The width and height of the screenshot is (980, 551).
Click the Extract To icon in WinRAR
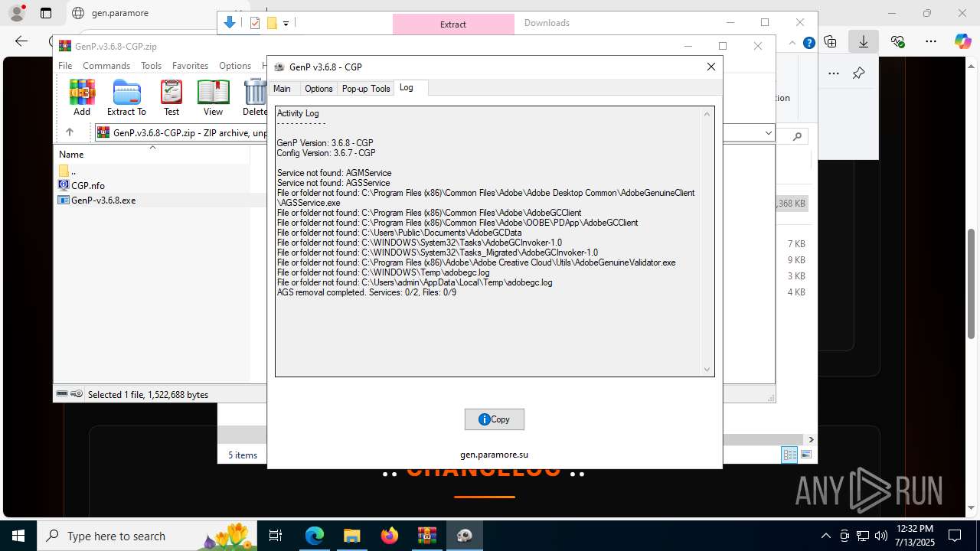(126, 97)
